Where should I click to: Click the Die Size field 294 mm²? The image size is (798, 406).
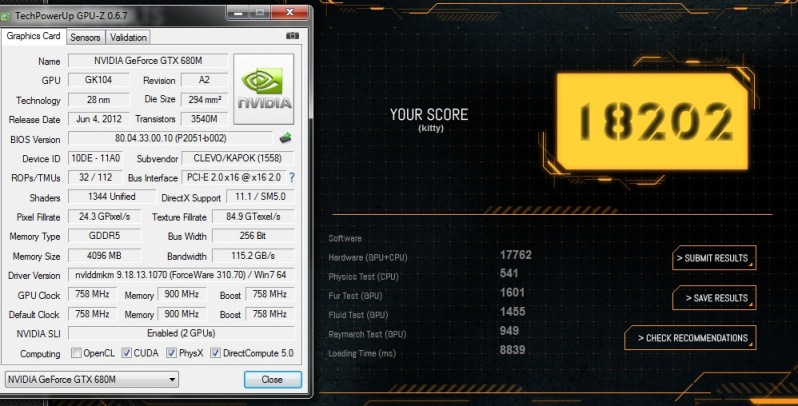204,100
